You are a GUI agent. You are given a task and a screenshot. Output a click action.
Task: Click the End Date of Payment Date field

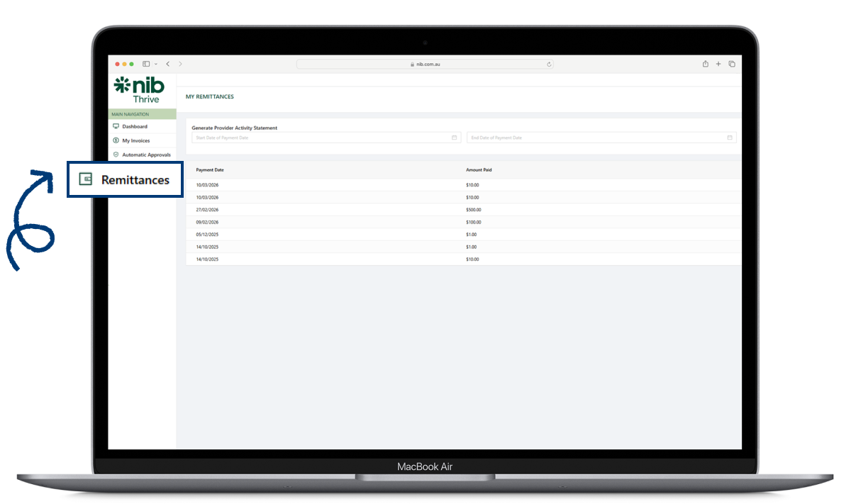pos(601,138)
